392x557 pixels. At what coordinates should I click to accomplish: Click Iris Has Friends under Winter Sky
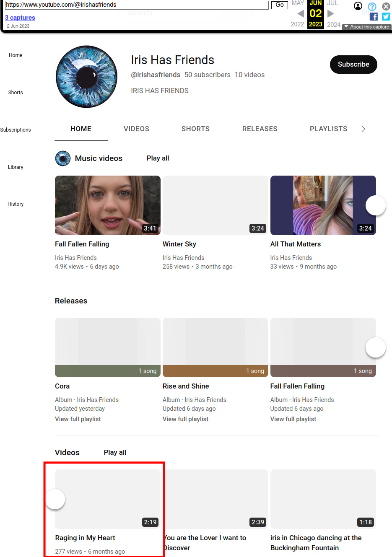(184, 258)
